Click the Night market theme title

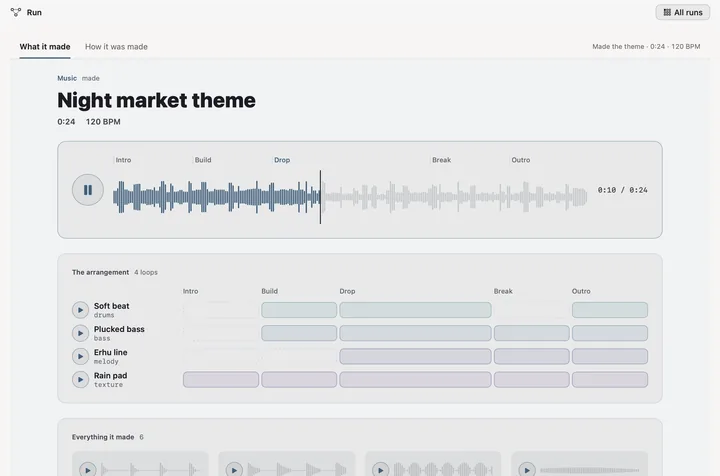(x=156, y=100)
